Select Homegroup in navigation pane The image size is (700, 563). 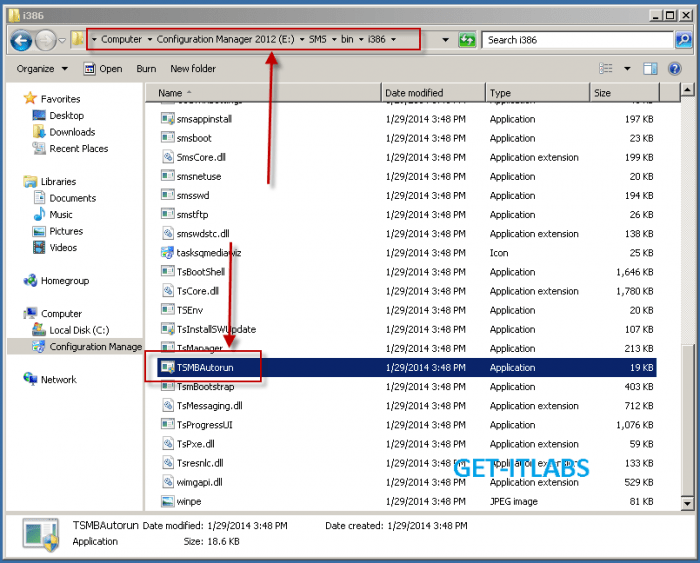click(56, 281)
